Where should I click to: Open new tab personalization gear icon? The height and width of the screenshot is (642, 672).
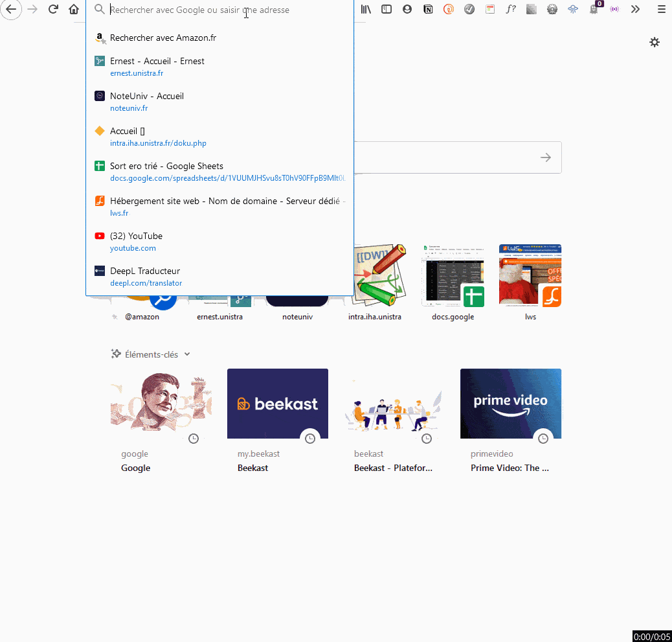tap(655, 42)
